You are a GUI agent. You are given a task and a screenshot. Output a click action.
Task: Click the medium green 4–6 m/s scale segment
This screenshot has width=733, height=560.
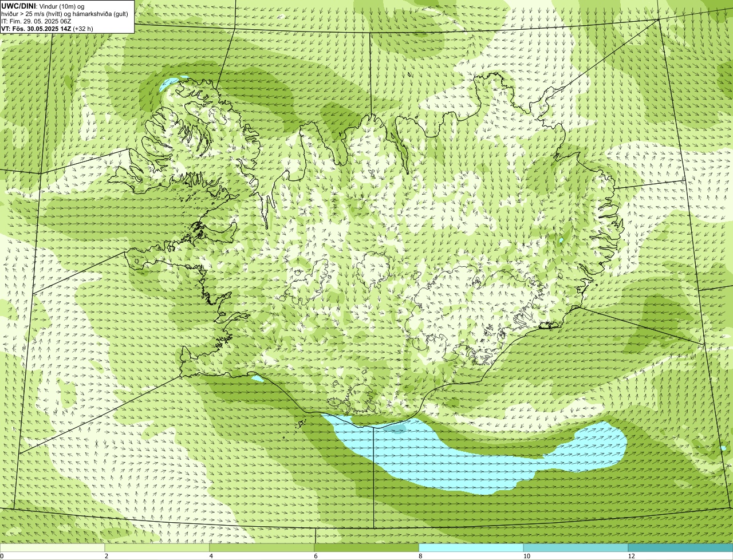(x=262, y=547)
